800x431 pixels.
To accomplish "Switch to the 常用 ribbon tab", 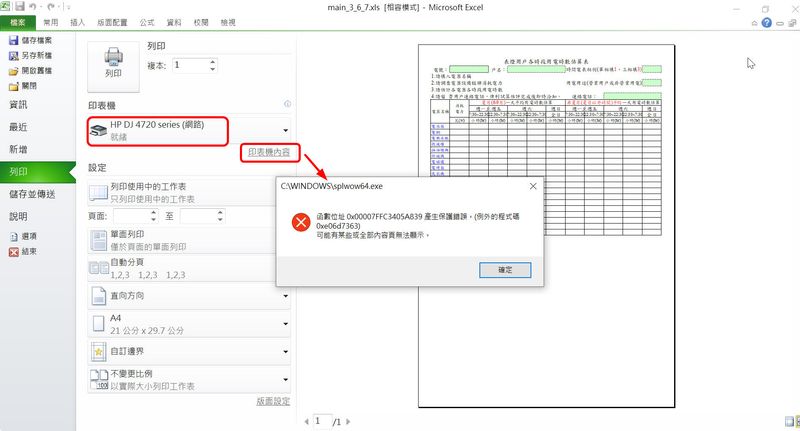I will 50,21.
